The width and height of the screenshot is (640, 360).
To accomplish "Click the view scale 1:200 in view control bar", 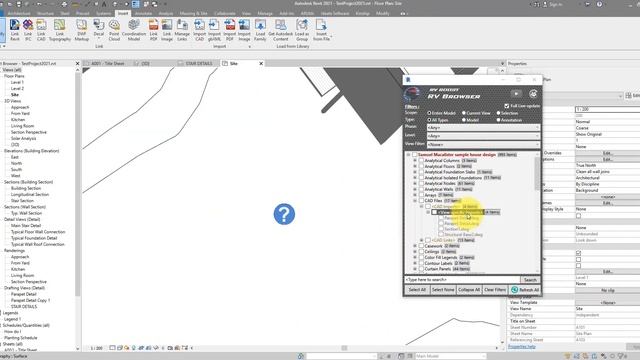I will 96,348.
